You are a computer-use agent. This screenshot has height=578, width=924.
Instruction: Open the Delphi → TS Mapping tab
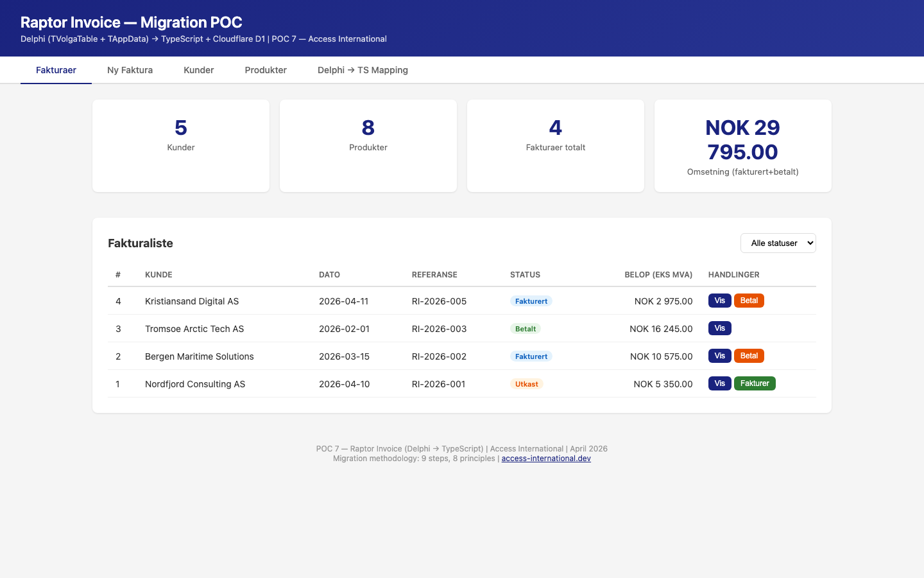[x=363, y=70]
